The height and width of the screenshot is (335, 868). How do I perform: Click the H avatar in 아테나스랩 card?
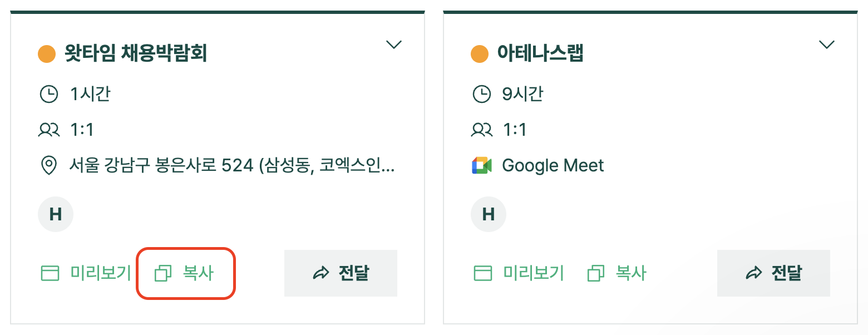488,214
